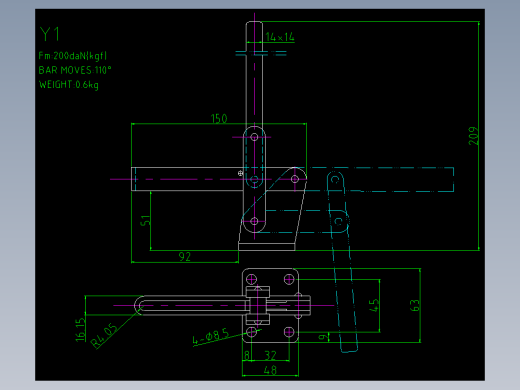Select the '92' dimension value
Image resolution: width=520 pixels, height=390 pixels.
pyautogui.click(x=185, y=257)
